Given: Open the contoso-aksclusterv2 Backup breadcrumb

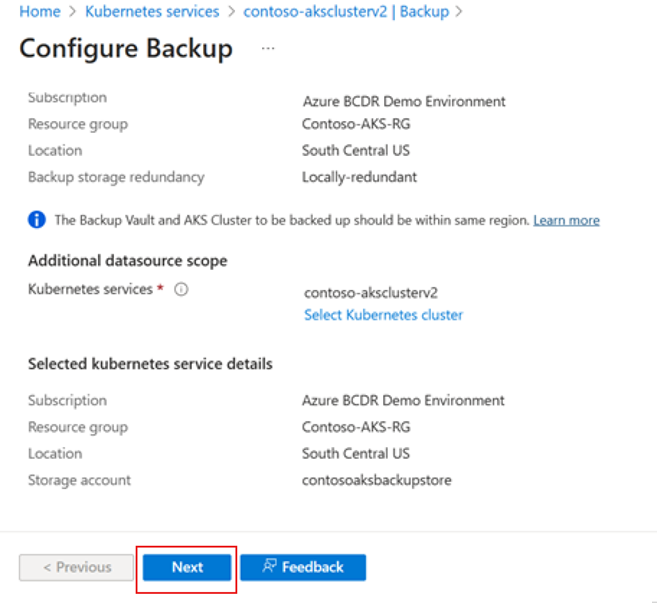Looking at the screenshot, I should coord(345,12).
